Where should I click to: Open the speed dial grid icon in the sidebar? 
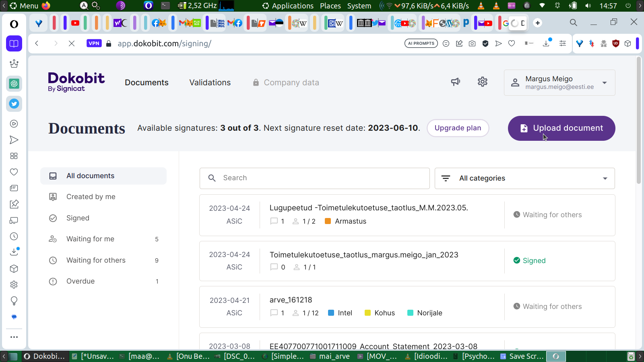(x=14, y=156)
